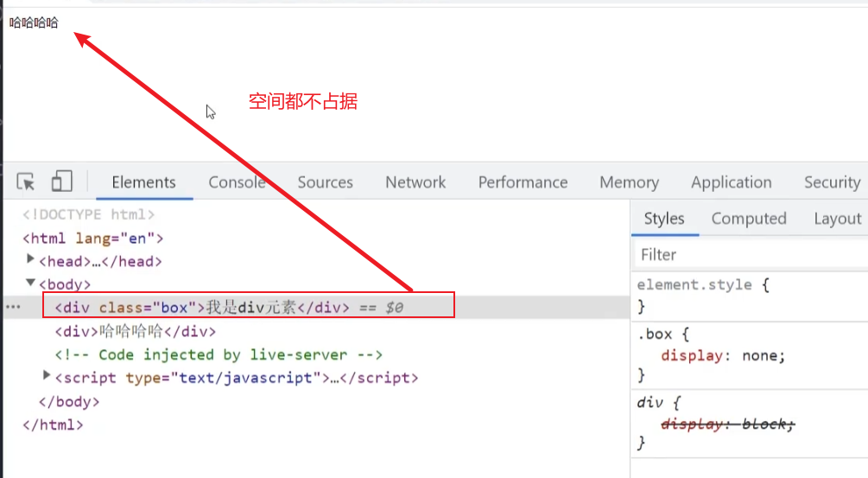Select the live-server comment node

pos(219,354)
